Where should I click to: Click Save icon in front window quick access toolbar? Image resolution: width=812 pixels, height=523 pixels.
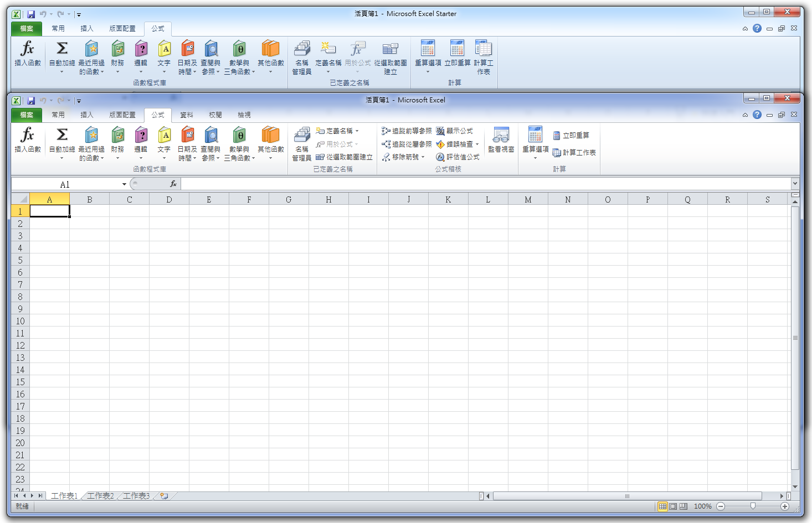(x=31, y=101)
